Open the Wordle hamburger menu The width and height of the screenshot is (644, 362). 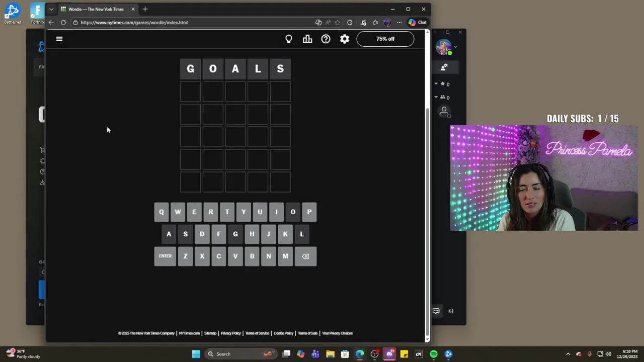point(59,39)
